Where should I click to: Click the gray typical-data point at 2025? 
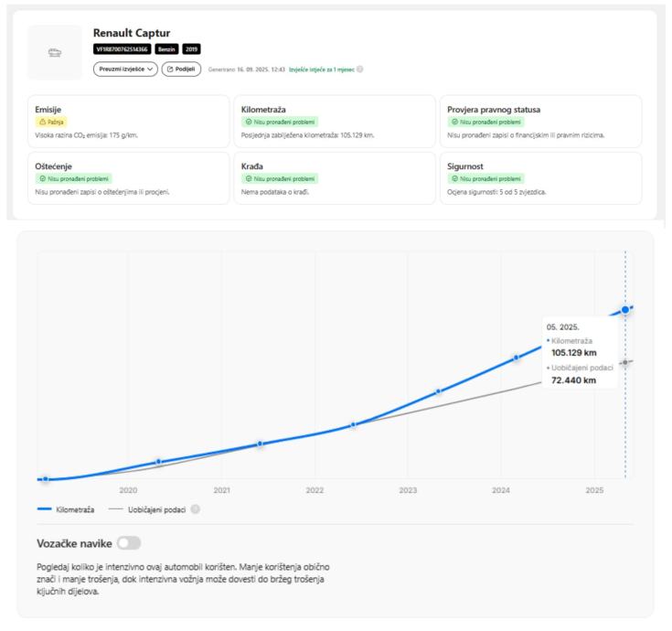(x=625, y=362)
